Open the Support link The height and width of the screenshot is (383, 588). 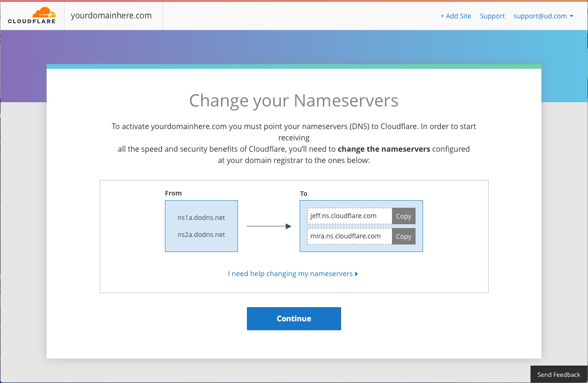(492, 16)
